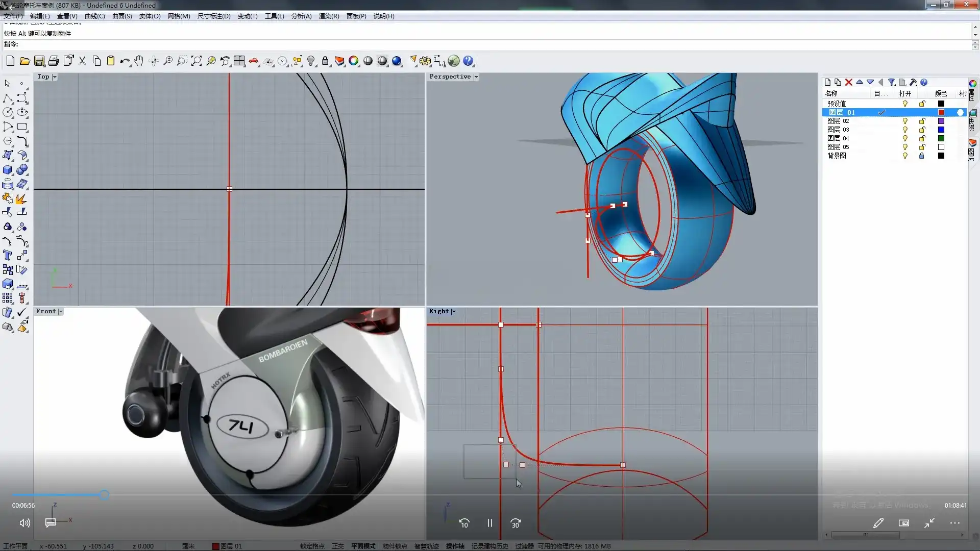Open the Perspective viewport dropdown arrow
980x551 pixels.
coord(476,77)
